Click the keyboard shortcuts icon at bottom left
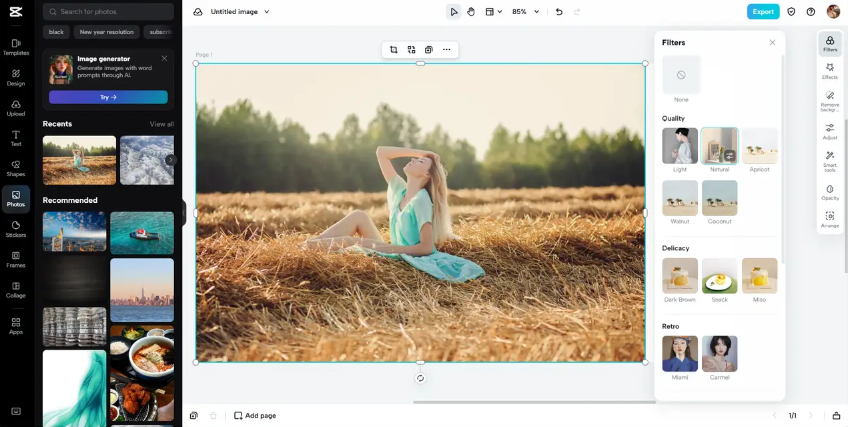The image size is (848, 427). point(16,411)
